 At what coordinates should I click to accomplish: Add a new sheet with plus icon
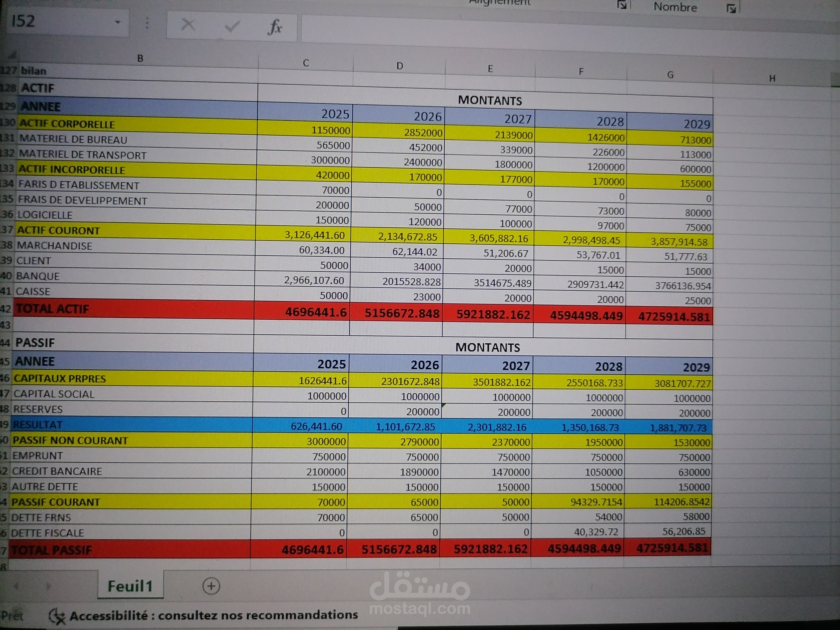pyautogui.click(x=211, y=585)
